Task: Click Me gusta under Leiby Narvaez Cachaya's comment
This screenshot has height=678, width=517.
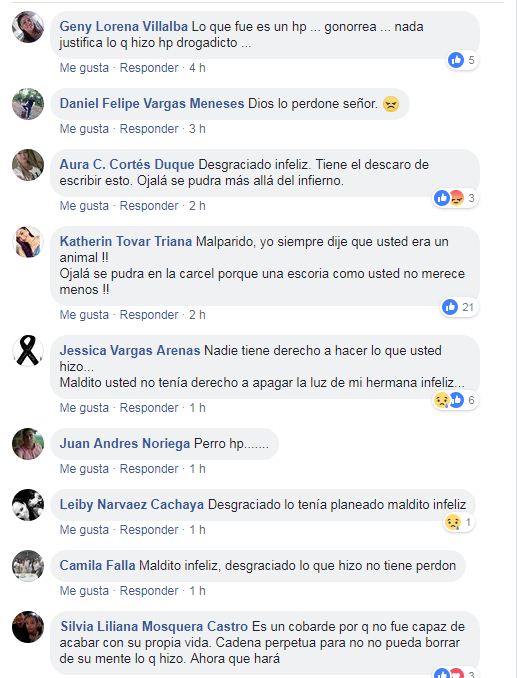Action: 84,530
